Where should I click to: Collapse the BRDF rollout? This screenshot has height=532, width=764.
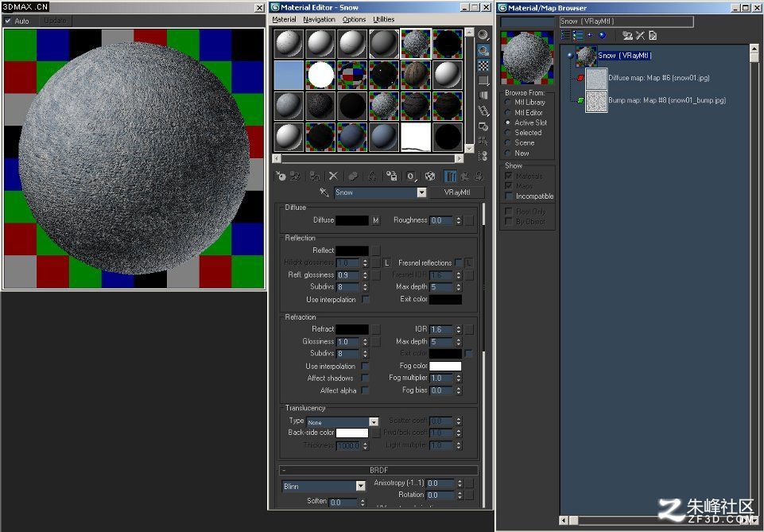coord(378,470)
